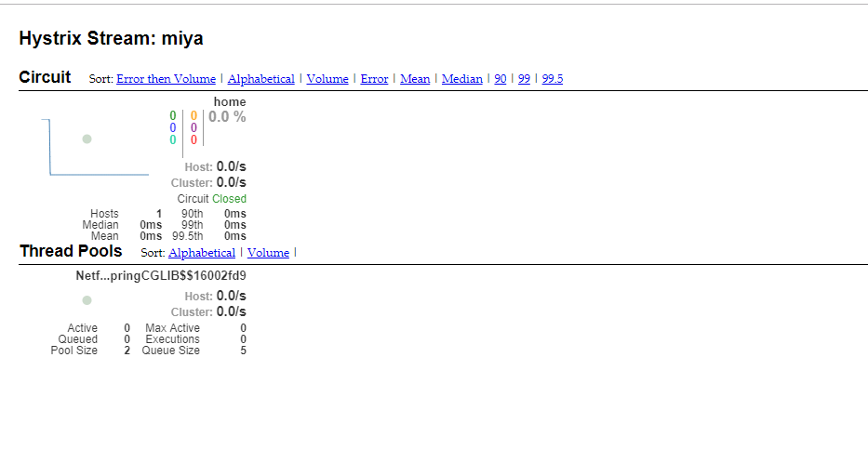868x450 pixels.
Task: Click the Queue Size label
Action: pos(171,351)
